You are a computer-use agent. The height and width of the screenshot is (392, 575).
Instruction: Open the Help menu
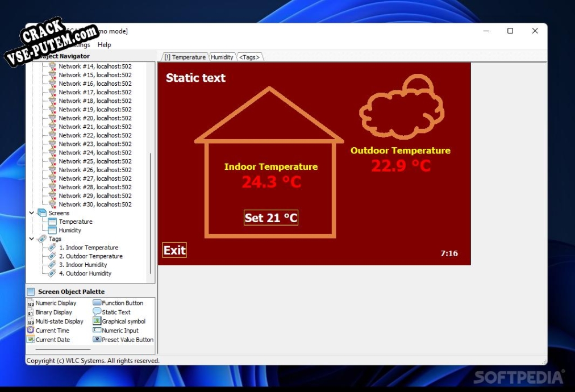pyautogui.click(x=104, y=45)
